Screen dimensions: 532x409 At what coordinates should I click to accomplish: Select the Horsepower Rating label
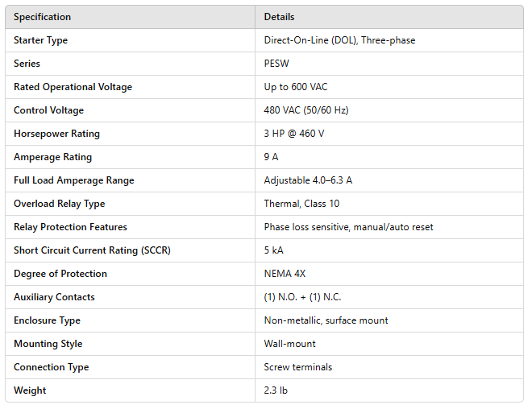[x=56, y=134]
